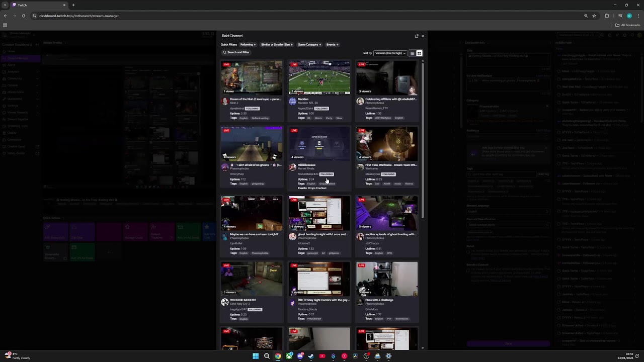
Task: Select Celebrating Affiliate Phasmophobia stream thumbnail
Action: (x=387, y=77)
